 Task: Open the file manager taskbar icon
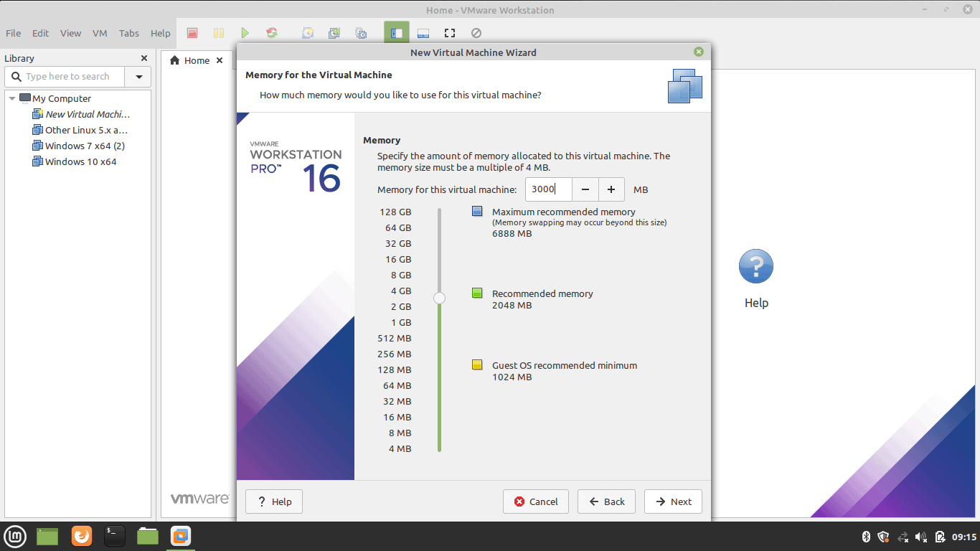(x=148, y=536)
